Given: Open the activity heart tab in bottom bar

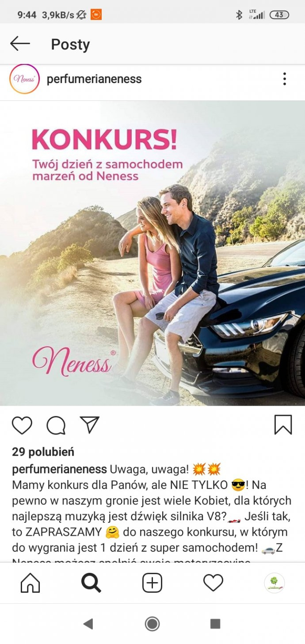Looking at the screenshot, I should coord(213,583).
